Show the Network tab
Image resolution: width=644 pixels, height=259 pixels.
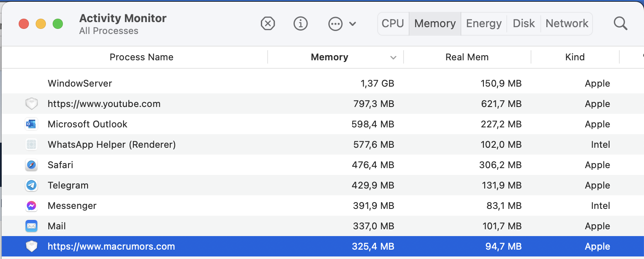click(567, 24)
